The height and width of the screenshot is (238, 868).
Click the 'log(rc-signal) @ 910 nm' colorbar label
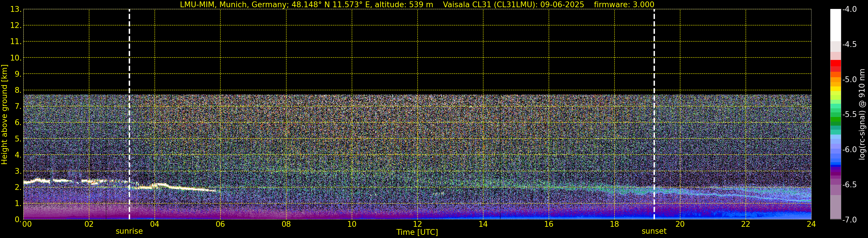(862, 114)
